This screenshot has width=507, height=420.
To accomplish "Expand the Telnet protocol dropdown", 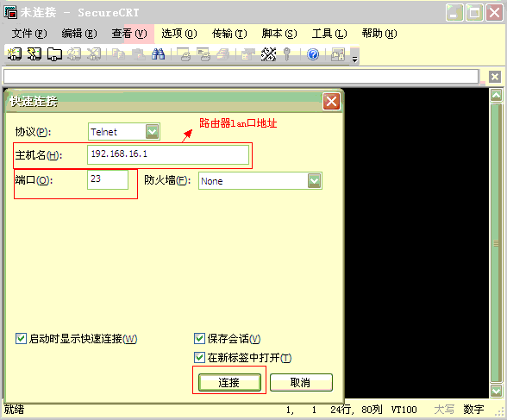I will (x=152, y=132).
